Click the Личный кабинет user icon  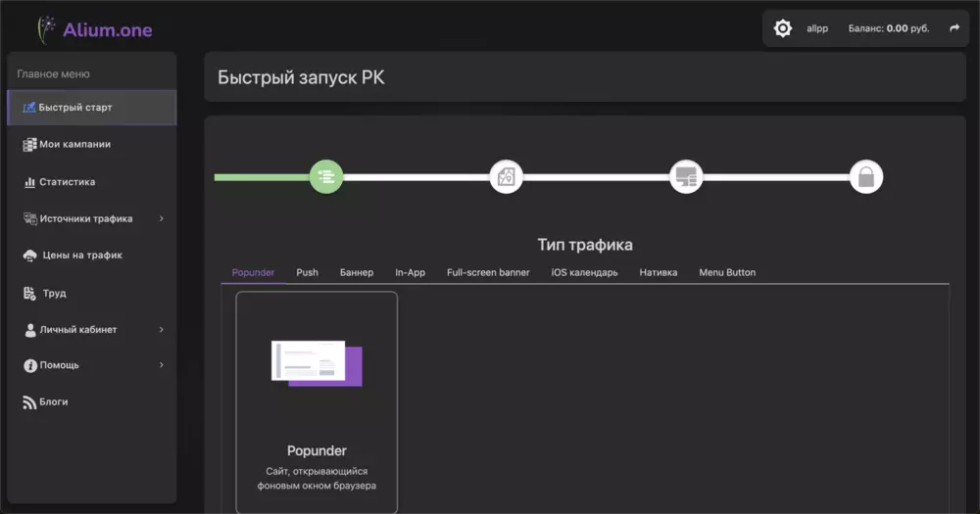click(30, 330)
